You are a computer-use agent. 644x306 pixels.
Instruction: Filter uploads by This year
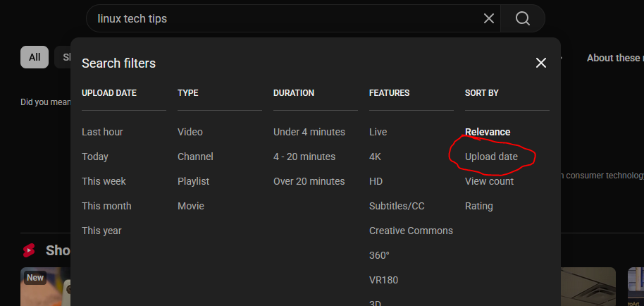[x=101, y=231]
